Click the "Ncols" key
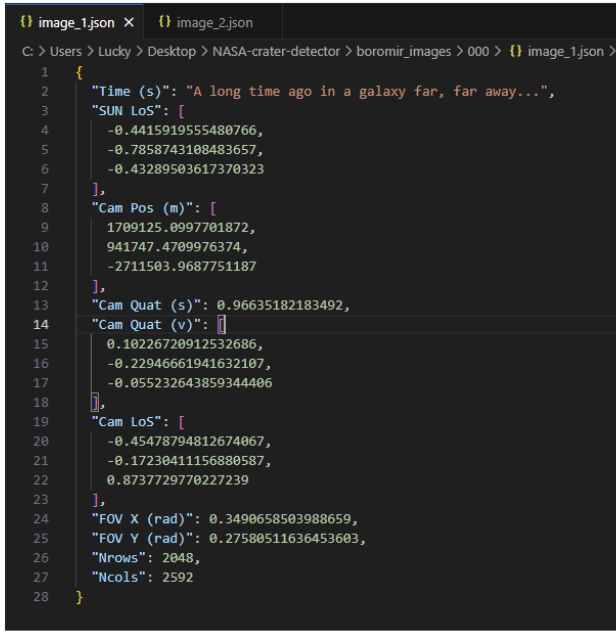Viewport: 616px width, 634px height. [x=119, y=577]
